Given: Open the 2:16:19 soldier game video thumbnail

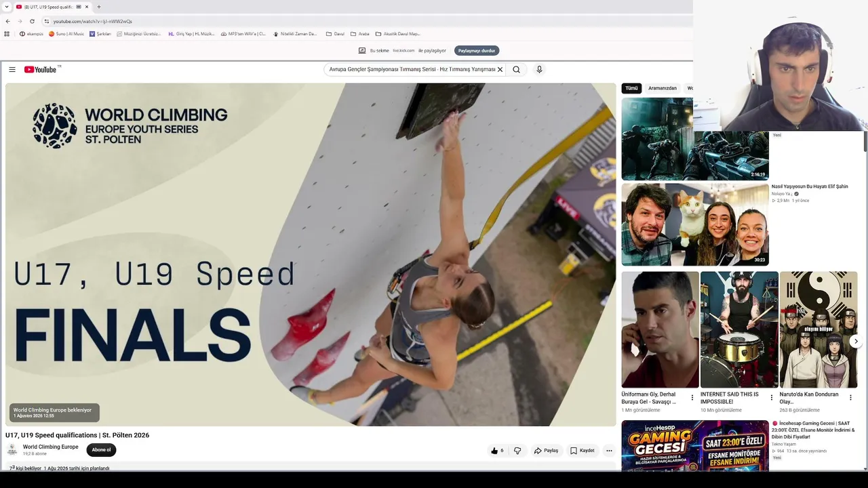Looking at the screenshot, I should [x=695, y=139].
